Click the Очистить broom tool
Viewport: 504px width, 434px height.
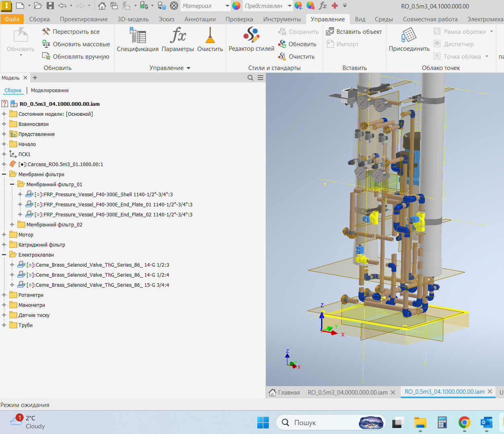tap(210, 39)
